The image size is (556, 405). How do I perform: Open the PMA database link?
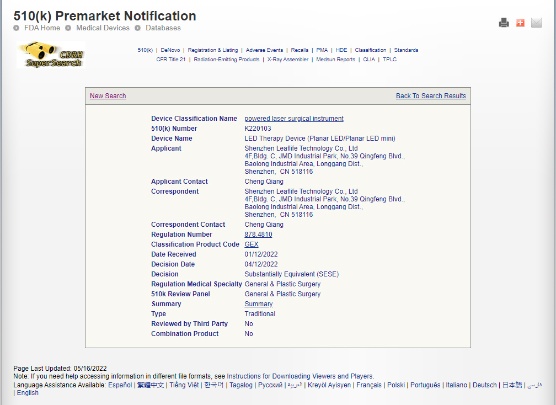click(322, 50)
